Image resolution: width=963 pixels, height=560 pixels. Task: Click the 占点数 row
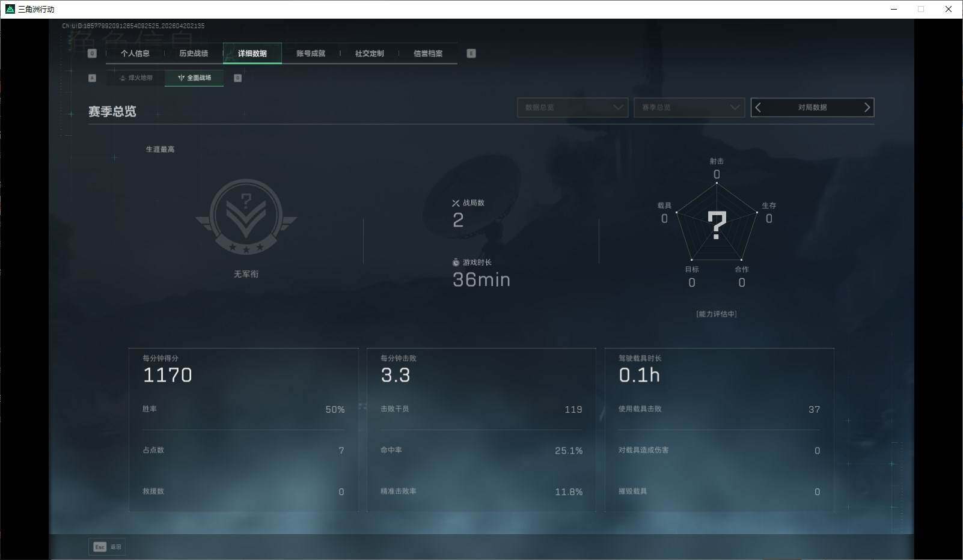pyautogui.click(x=243, y=451)
